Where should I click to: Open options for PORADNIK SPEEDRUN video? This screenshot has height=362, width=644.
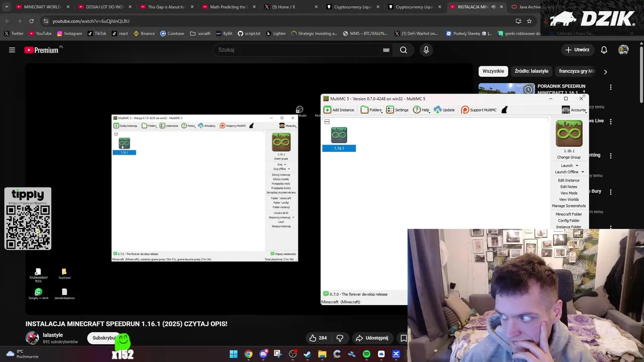coord(610,87)
